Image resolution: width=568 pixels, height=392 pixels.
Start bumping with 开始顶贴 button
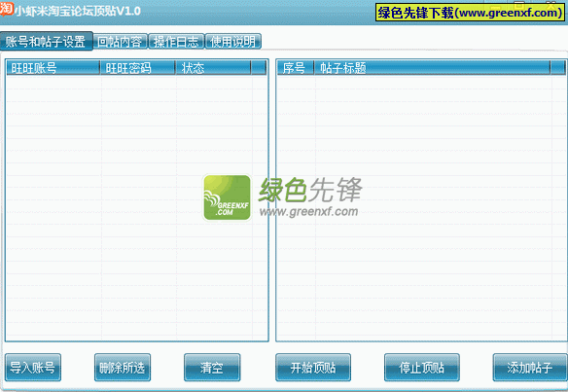click(313, 368)
